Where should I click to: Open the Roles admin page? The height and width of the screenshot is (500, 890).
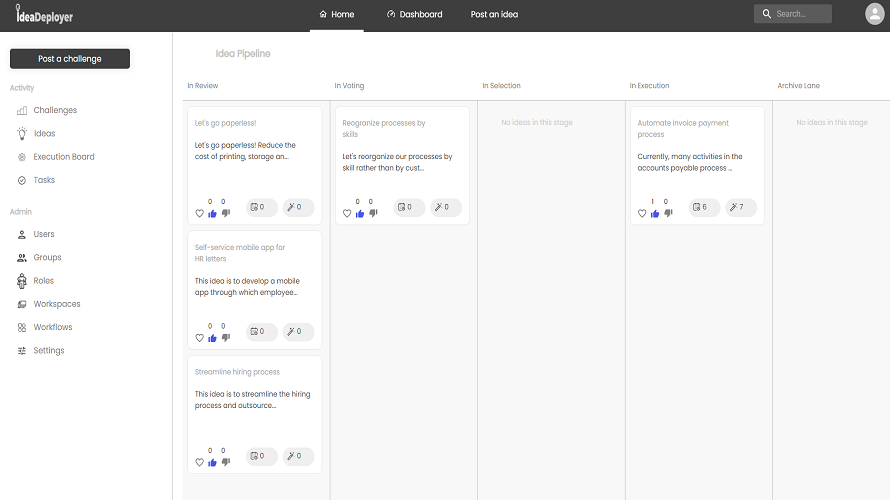43,281
